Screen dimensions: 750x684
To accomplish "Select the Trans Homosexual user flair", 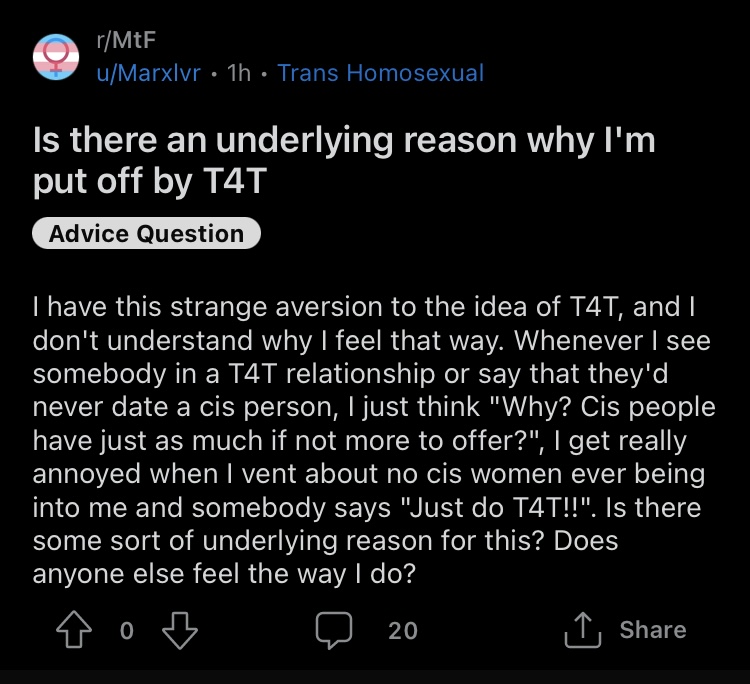I will (381, 73).
